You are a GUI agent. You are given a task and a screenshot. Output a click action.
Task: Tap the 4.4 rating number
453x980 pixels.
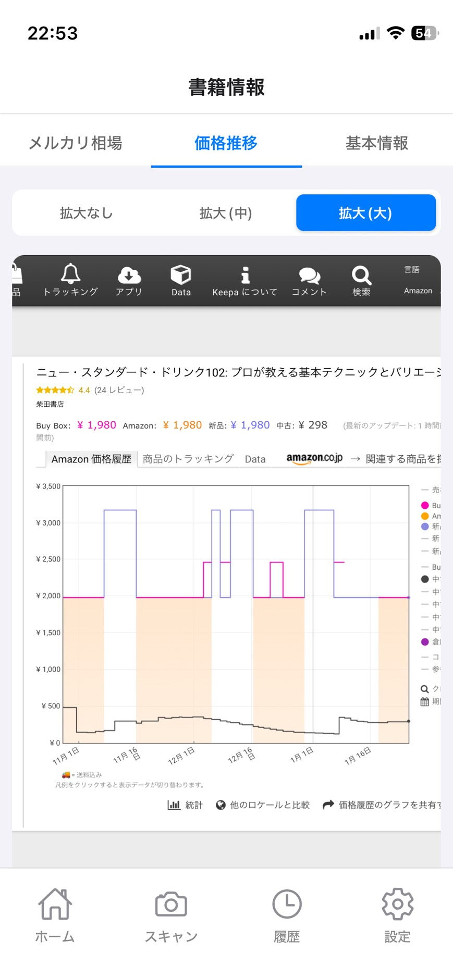click(x=84, y=390)
